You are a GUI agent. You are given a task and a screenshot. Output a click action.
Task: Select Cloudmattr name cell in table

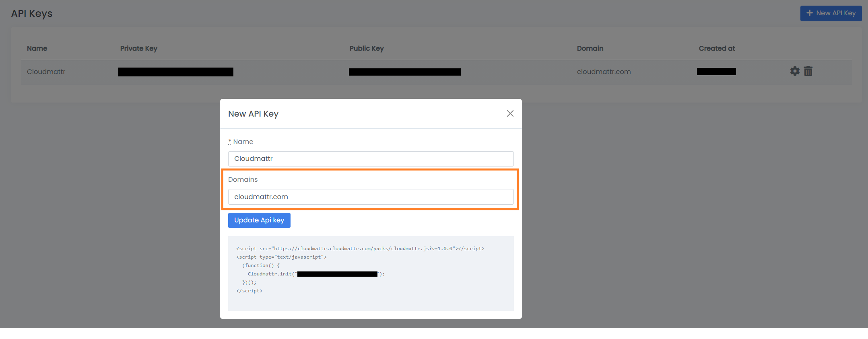click(46, 72)
